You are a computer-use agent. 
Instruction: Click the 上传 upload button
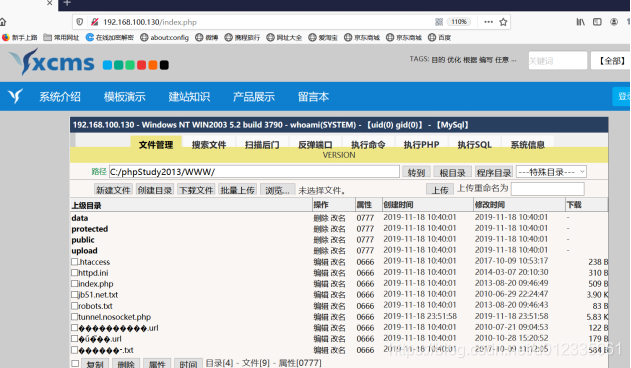click(440, 189)
